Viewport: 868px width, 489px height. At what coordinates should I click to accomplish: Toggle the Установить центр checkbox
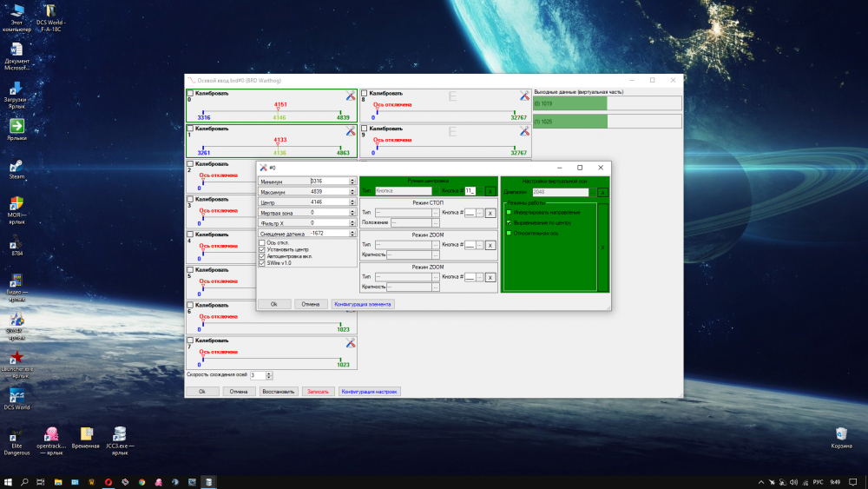[262, 250]
